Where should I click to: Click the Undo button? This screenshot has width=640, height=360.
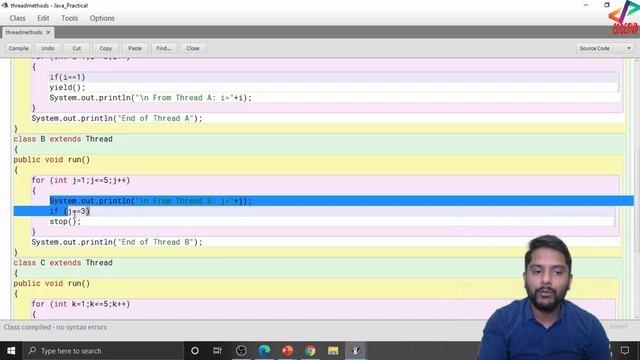point(47,48)
